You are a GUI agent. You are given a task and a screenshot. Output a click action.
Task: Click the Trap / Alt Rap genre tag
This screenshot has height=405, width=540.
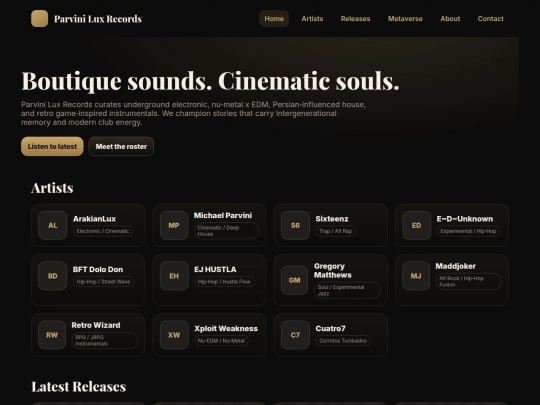click(335, 231)
